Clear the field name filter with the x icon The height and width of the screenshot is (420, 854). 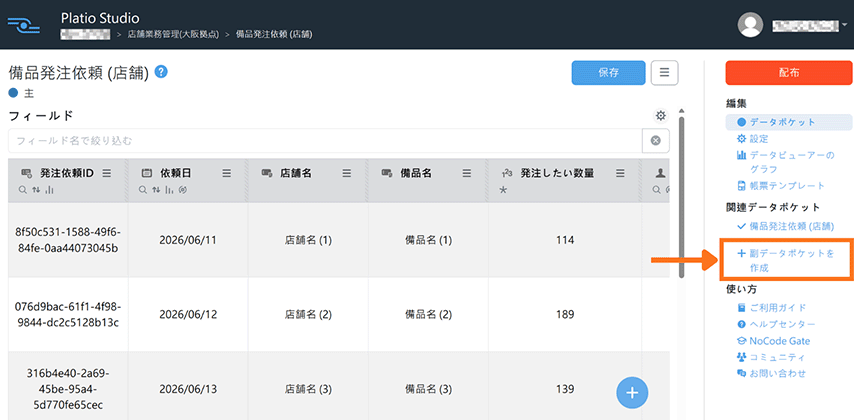point(656,141)
